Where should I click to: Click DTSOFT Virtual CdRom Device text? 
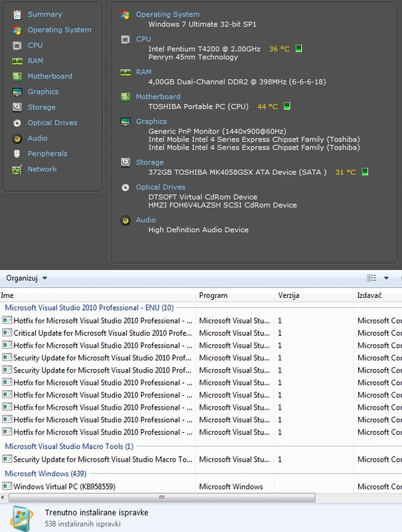tap(203, 197)
